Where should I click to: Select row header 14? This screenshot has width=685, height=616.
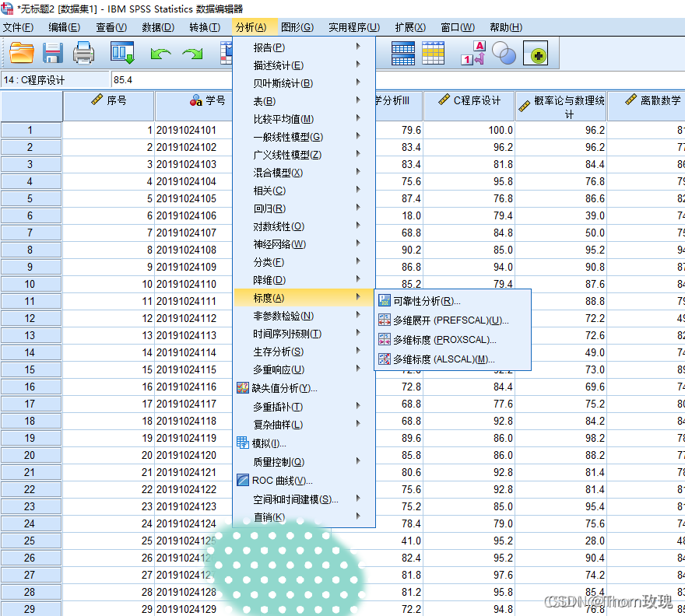click(31, 352)
